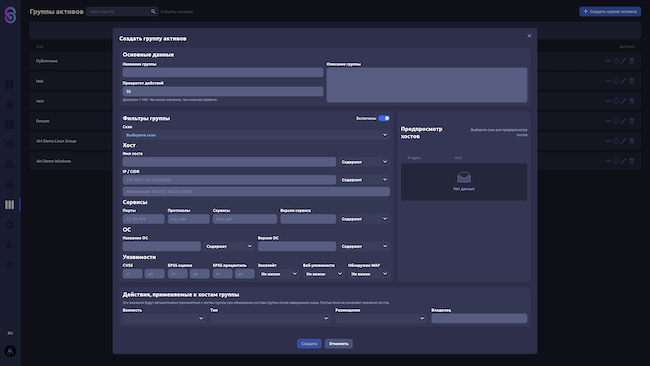The width and height of the screenshot is (650, 366).
Task: Click the search magnifier icon
Action: [153, 12]
